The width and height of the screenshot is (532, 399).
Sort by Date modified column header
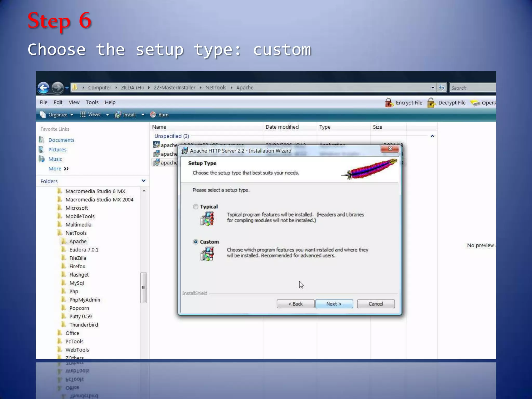coord(290,127)
